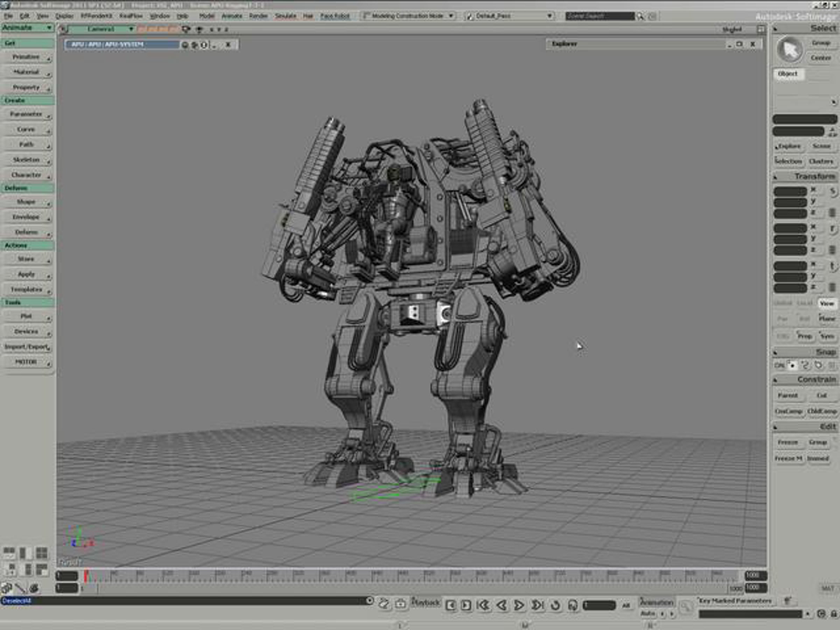Open the Display menu
840x630 pixels.
64,16
